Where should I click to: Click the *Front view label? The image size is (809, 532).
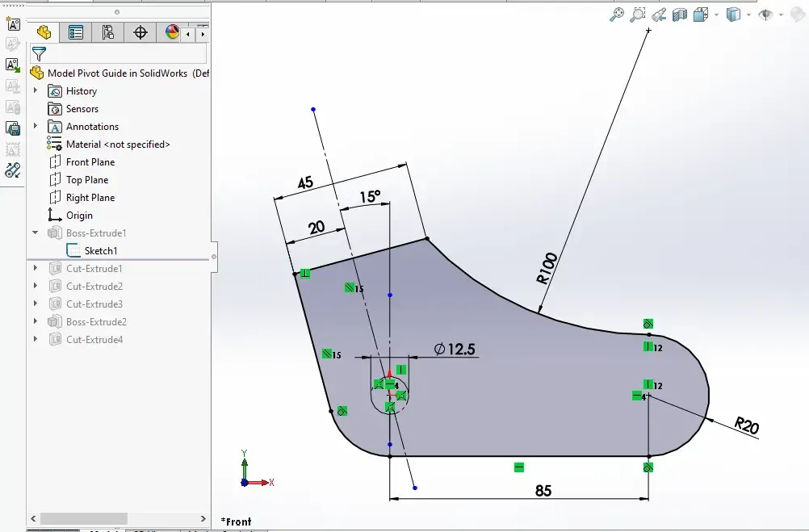236,522
